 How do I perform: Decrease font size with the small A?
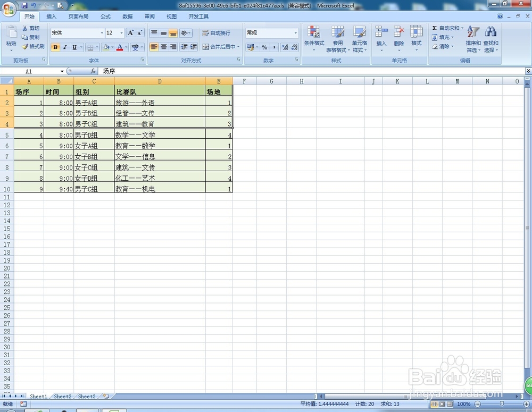tap(140, 33)
